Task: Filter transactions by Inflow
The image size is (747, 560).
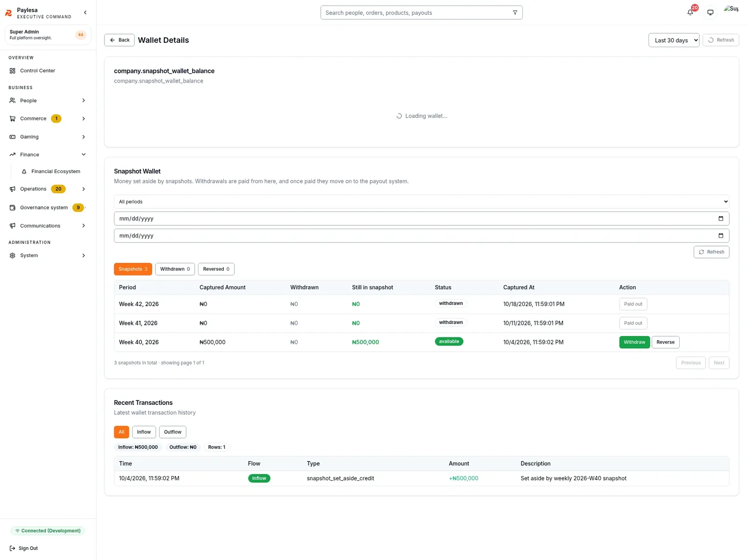Action: pyautogui.click(x=144, y=432)
